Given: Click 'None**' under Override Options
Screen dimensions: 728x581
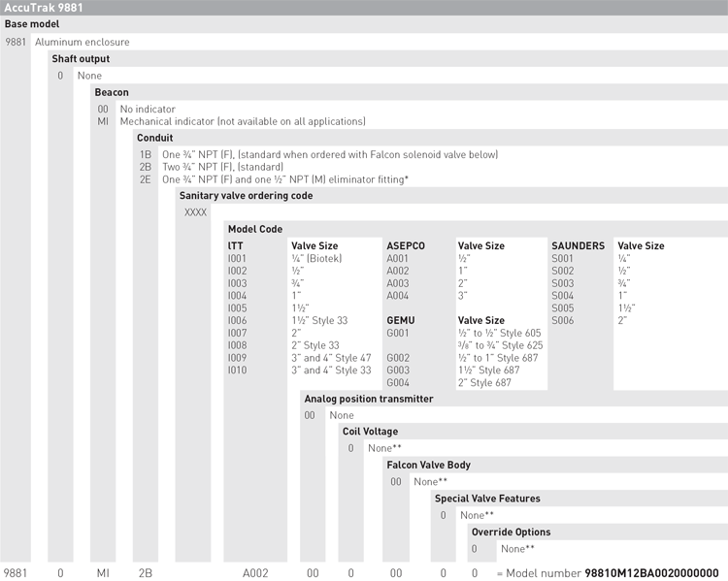Looking at the screenshot, I should click(x=517, y=549).
